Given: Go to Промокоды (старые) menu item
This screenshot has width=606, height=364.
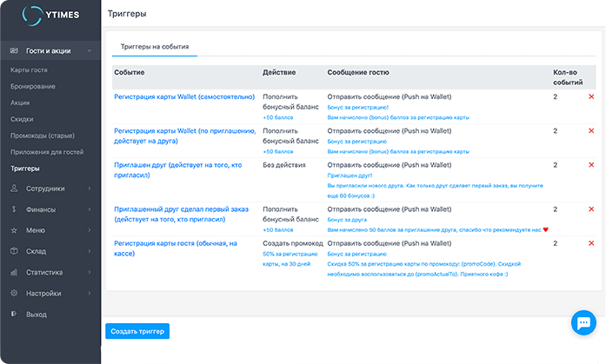Looking at the screenshot, I should point(42,135).
